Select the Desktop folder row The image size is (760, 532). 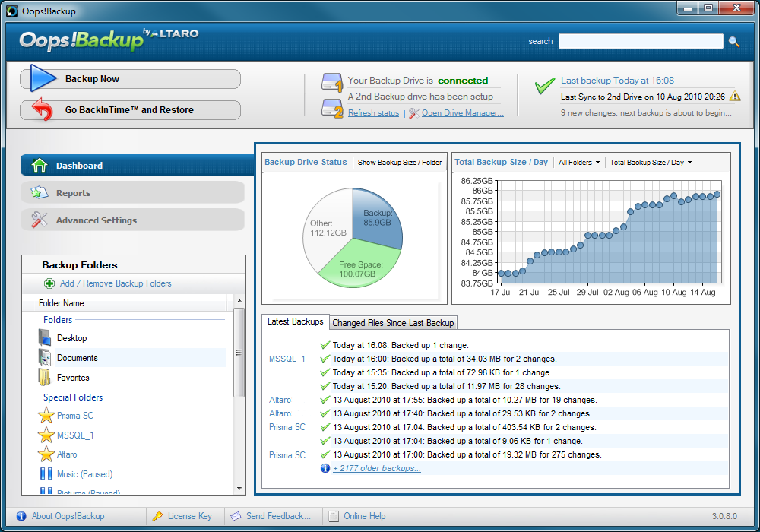coord(132,337)
